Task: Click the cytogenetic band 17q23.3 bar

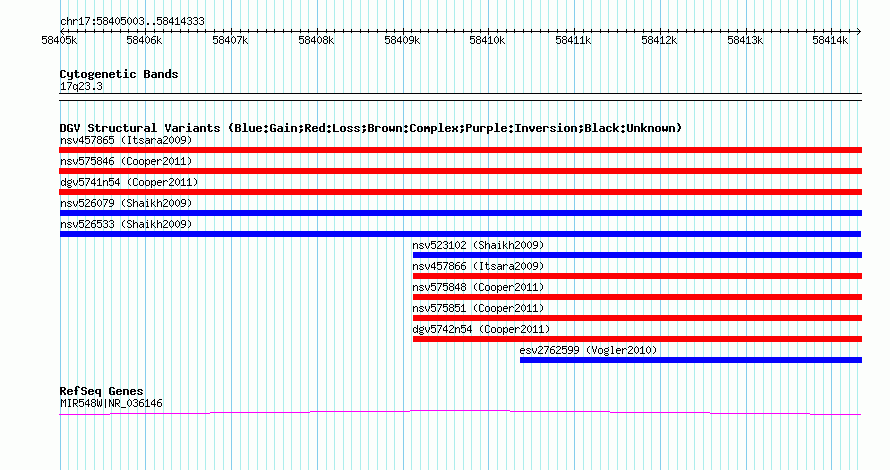Action: coord(460,97)
